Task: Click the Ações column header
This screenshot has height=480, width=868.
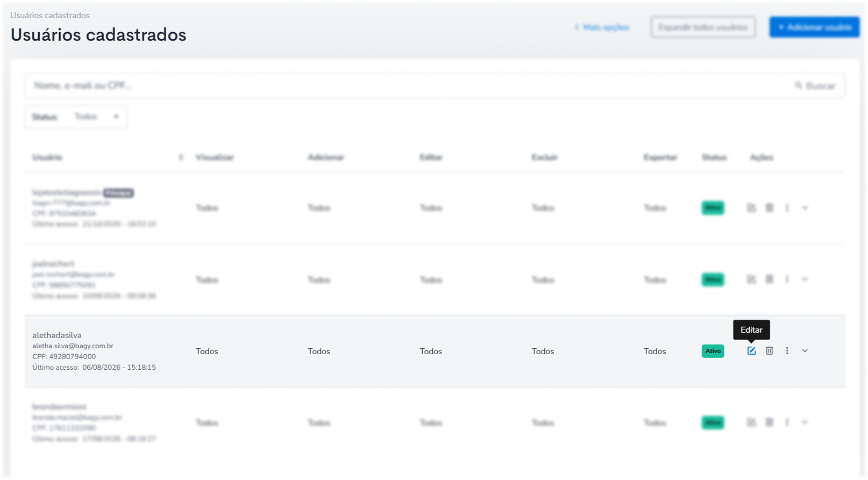Action: [762, 157]
